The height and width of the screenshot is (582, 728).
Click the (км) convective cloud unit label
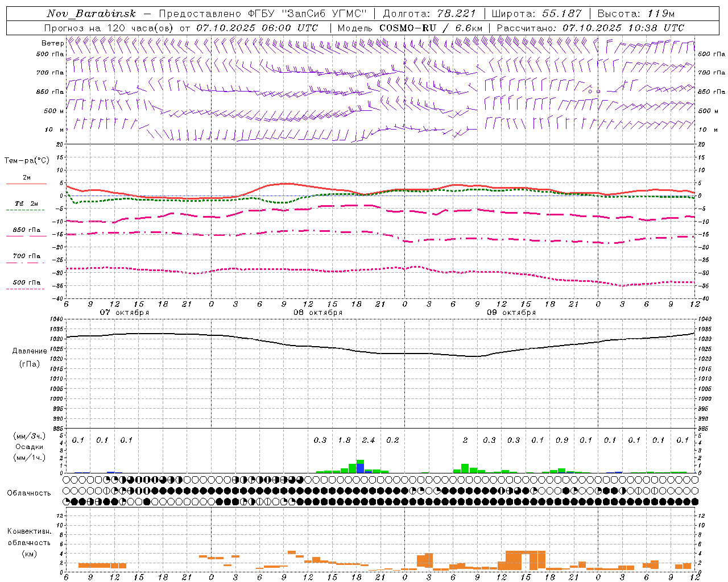pos(29,554)
